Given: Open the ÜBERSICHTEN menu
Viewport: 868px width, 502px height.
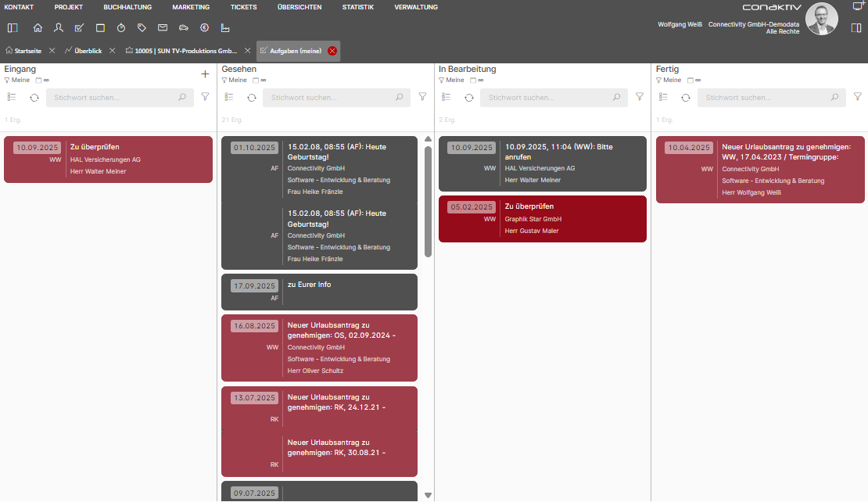Looking at the screenshot, I should [299, 7].
